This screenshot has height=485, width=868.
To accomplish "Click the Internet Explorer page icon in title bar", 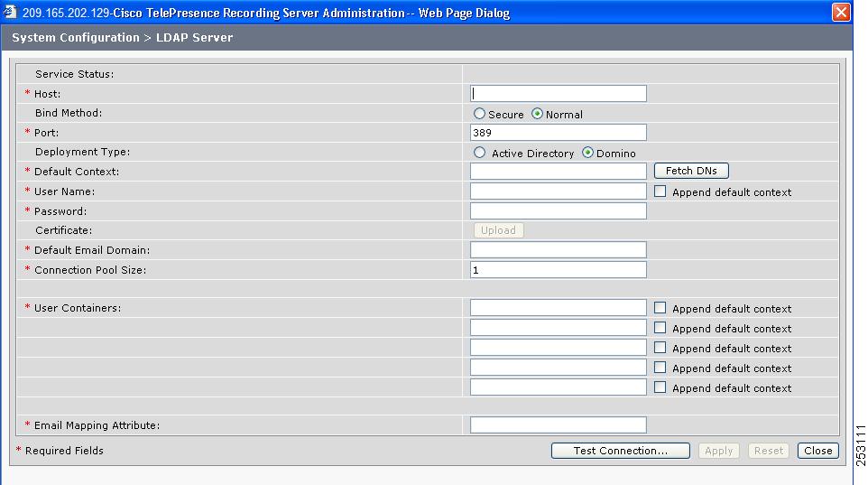I will pos(10,12).
